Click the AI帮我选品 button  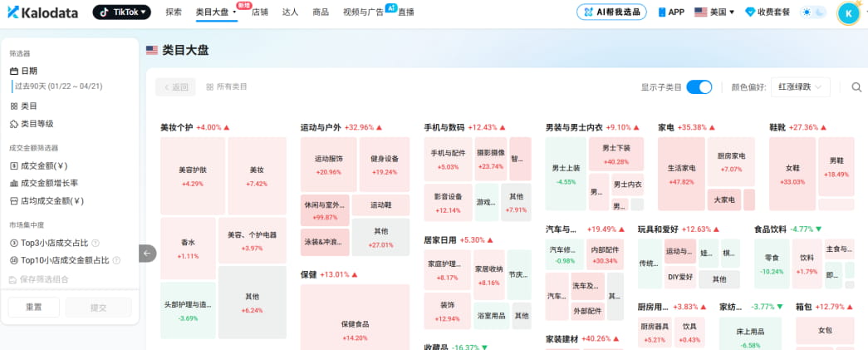(x=611, y=12)
